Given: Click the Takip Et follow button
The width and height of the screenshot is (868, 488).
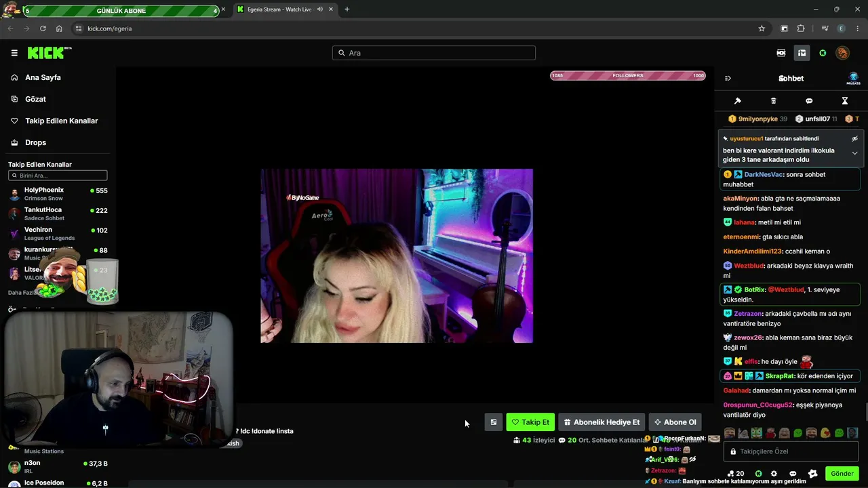Looking at the screenshot, I should click(x=530, y=422).
